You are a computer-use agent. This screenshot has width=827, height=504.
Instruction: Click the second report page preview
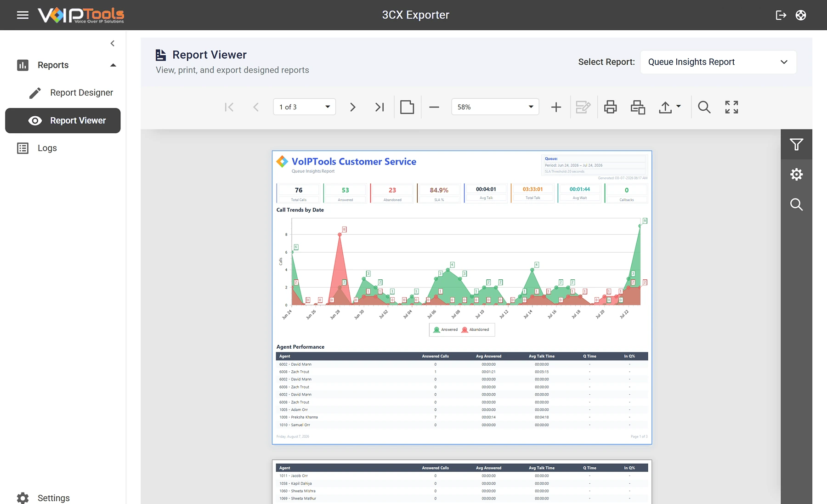(x=462, y=482)
